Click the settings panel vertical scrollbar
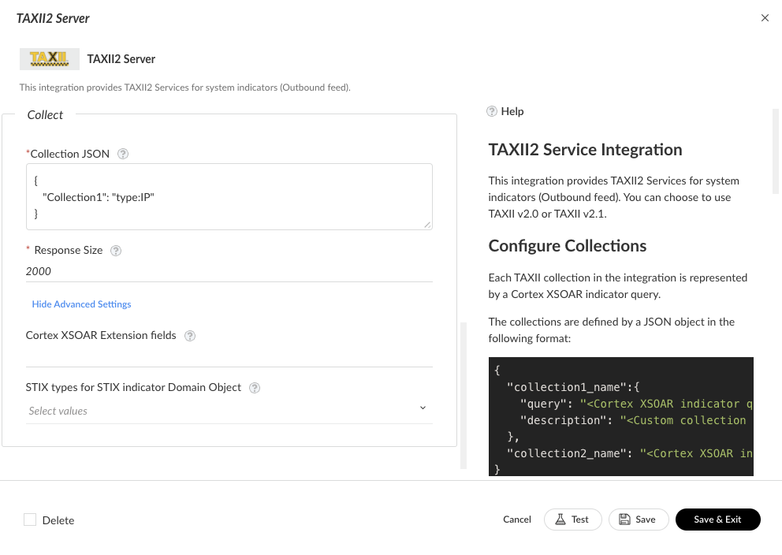 click(x=463, y=395)
